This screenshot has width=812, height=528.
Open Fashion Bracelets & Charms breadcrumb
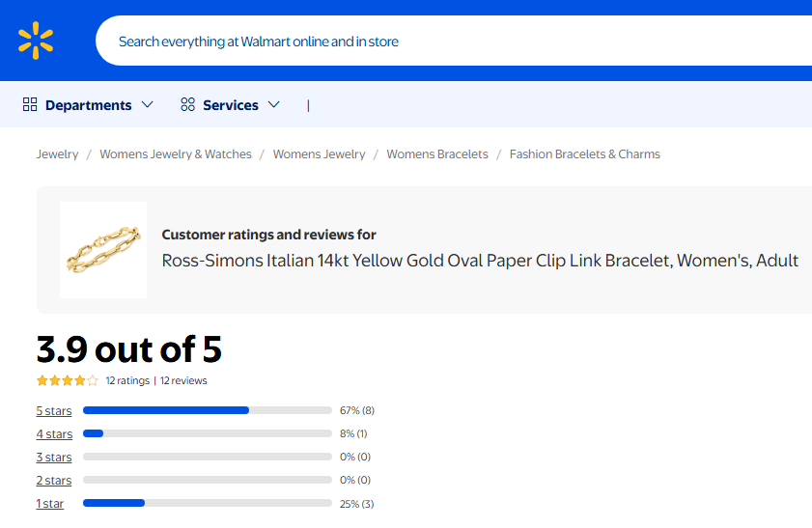585,154
